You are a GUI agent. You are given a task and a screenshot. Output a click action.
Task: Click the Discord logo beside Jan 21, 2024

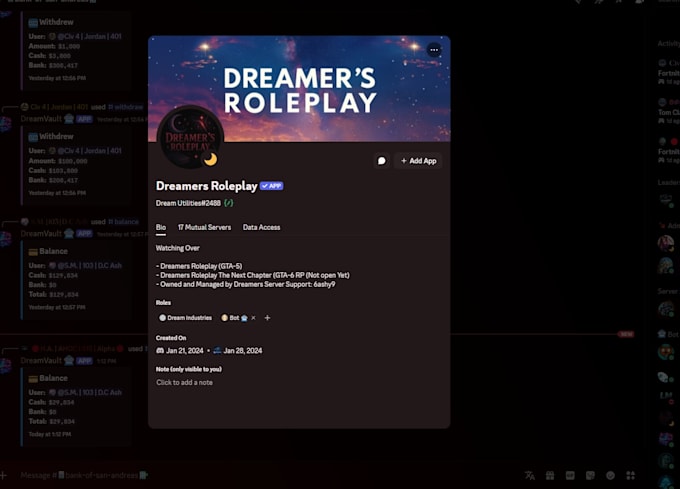(160, 350)
